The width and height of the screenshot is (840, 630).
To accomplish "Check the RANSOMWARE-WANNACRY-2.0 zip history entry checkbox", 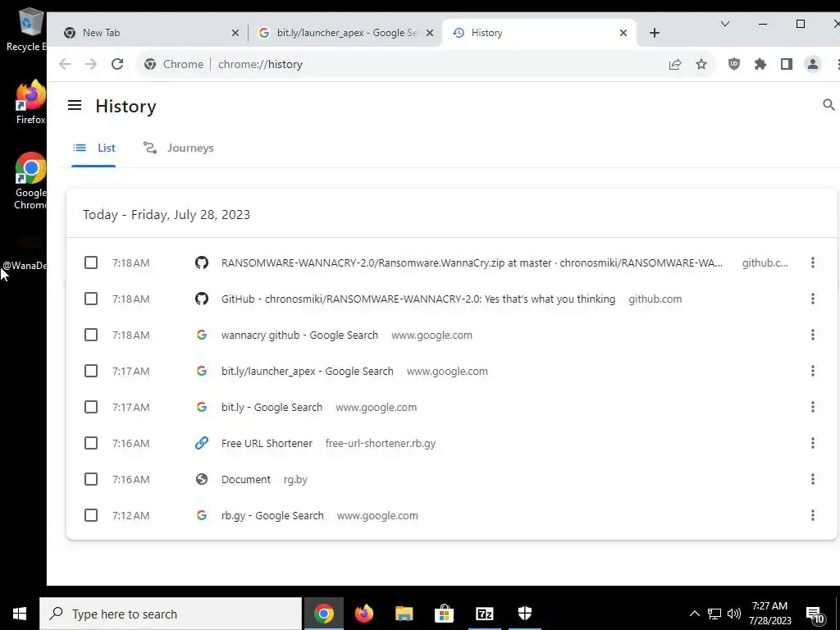I will (91, 262).
